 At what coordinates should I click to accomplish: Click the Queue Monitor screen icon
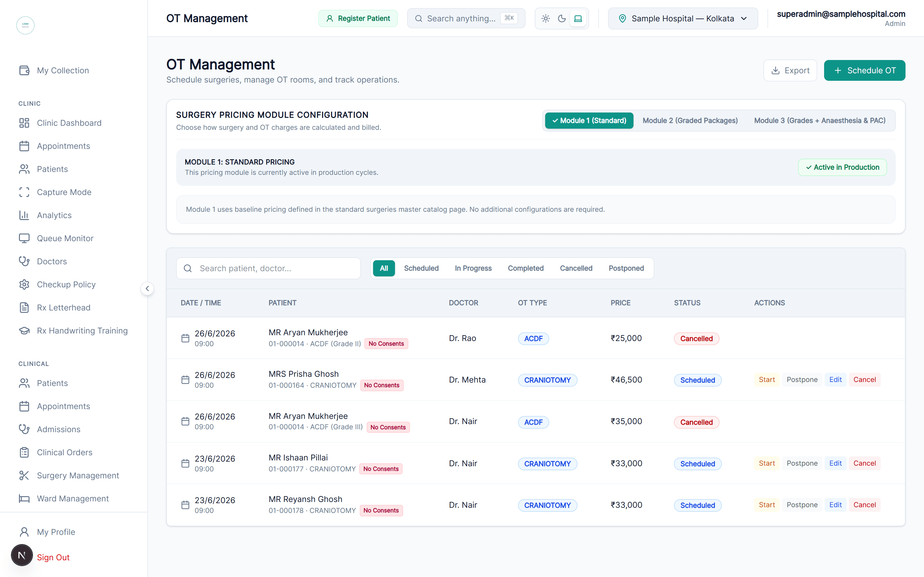[24, 238]
